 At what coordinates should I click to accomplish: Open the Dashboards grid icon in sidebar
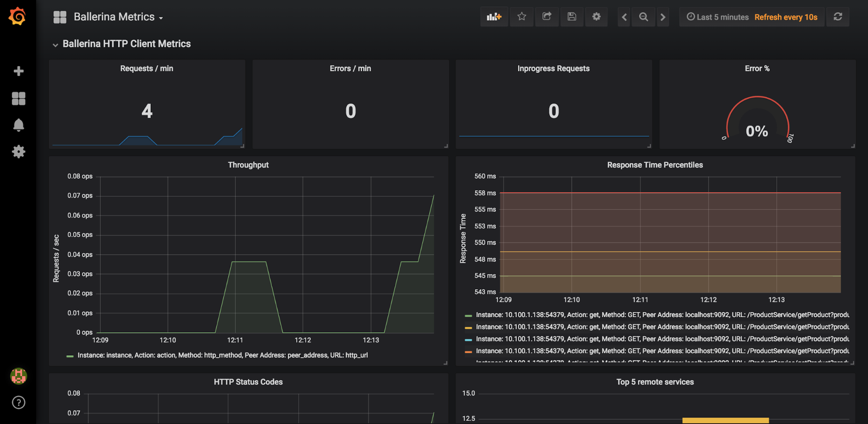tap(18, 99)
